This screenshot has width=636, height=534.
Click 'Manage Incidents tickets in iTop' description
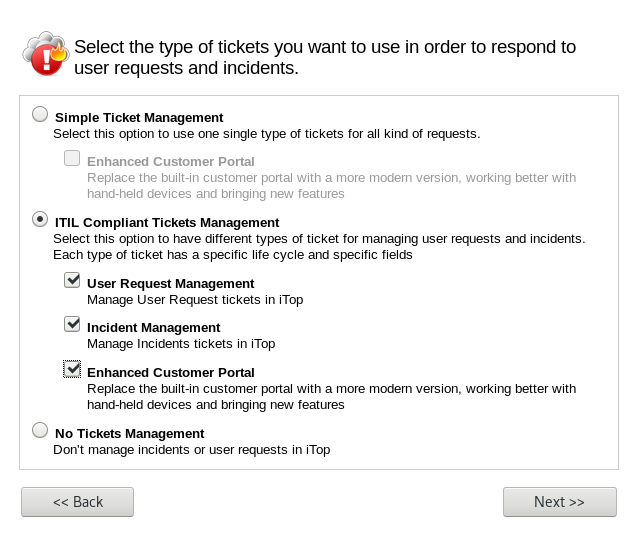[180, 343]
